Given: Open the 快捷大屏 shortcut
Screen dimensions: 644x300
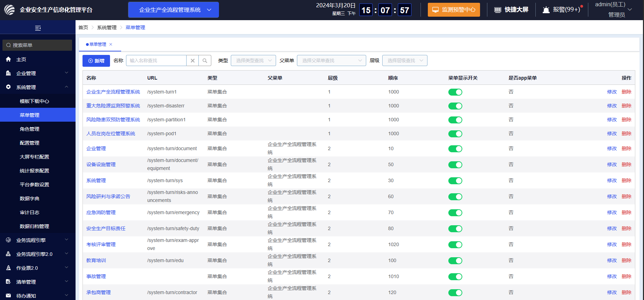Looking at the screenshot, I should [x=511, y=10].
